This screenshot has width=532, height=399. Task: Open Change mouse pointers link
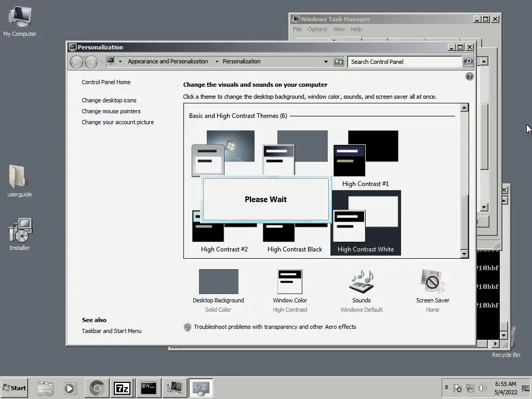pyautogui.click(x=111, y=111)
